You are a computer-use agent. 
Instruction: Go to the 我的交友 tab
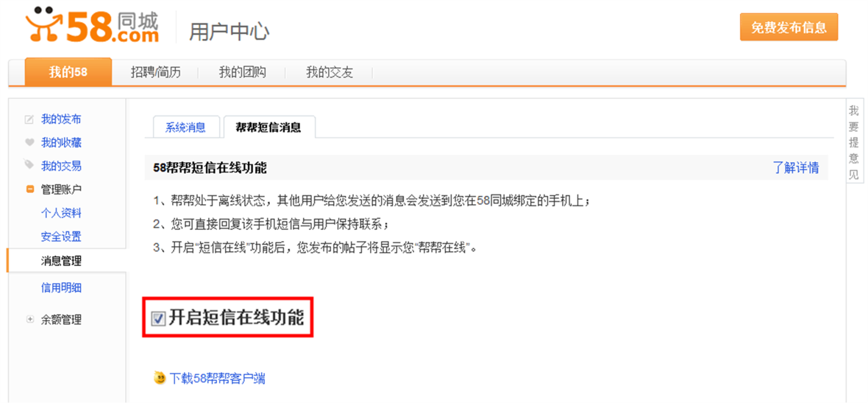click(x=329, y=72)
